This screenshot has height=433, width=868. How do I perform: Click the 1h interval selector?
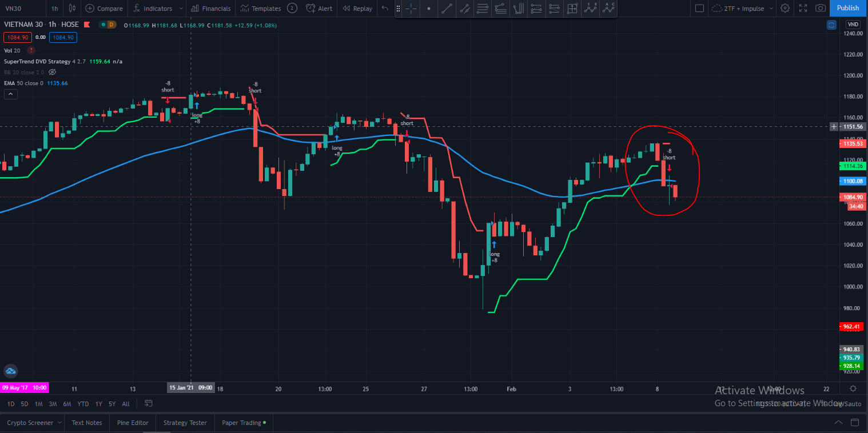(x=54, y=8)
